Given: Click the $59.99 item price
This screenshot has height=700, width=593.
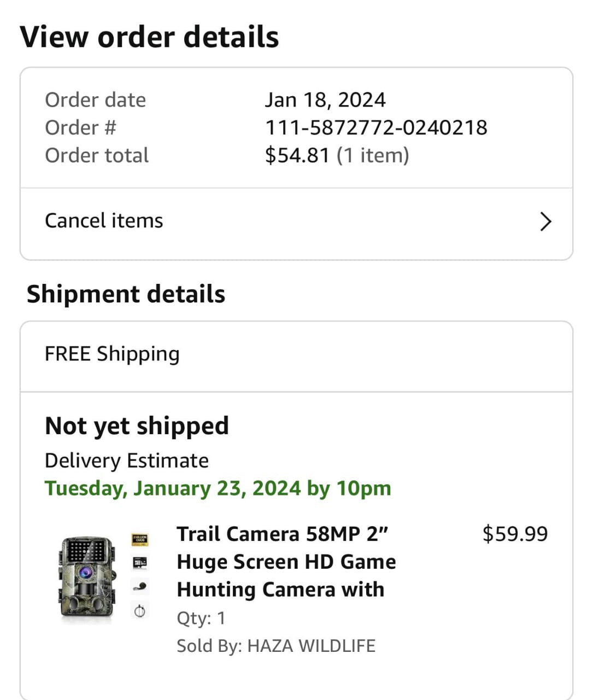Looking at the screenshot, I should pyautogui.click(x=515, y=534).
